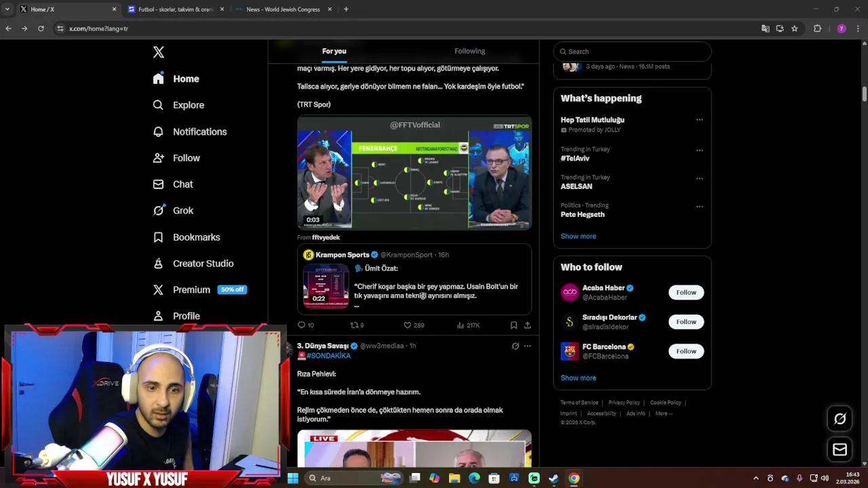Open Steam from the Windows taskbar

[x=554, y=478]
